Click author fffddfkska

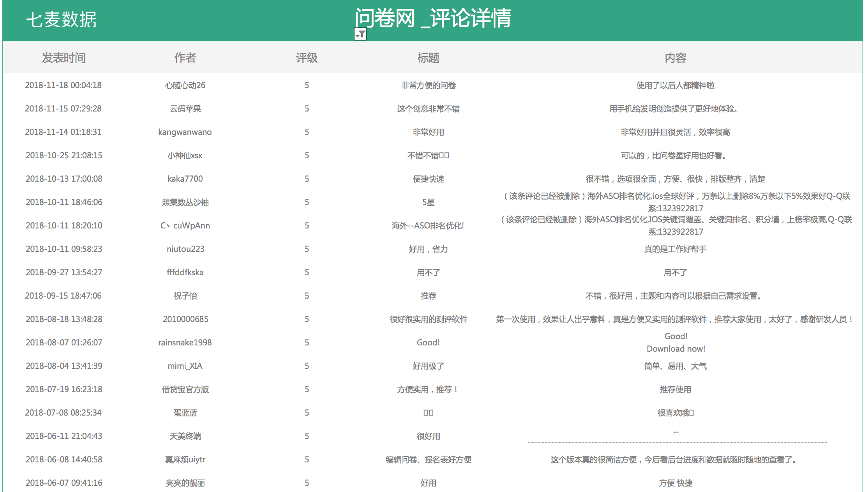click(185, 273)
